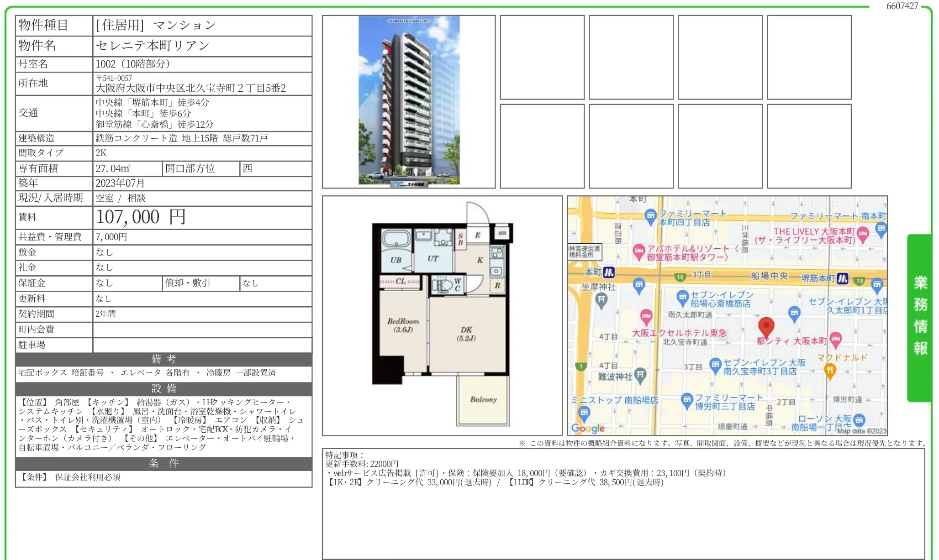The width and height of the screenshot is (939, 560).
Task: Open the Map data ©2023 attribution link
Action: 862,431
